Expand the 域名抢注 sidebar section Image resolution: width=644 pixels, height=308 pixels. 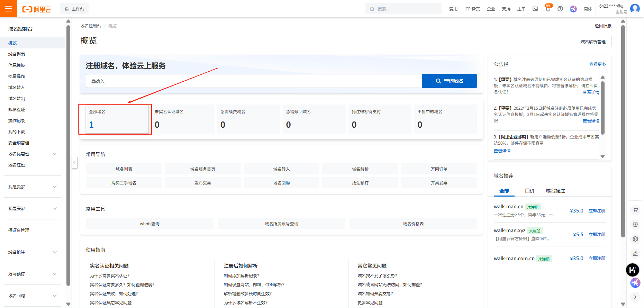pos(54,252)
